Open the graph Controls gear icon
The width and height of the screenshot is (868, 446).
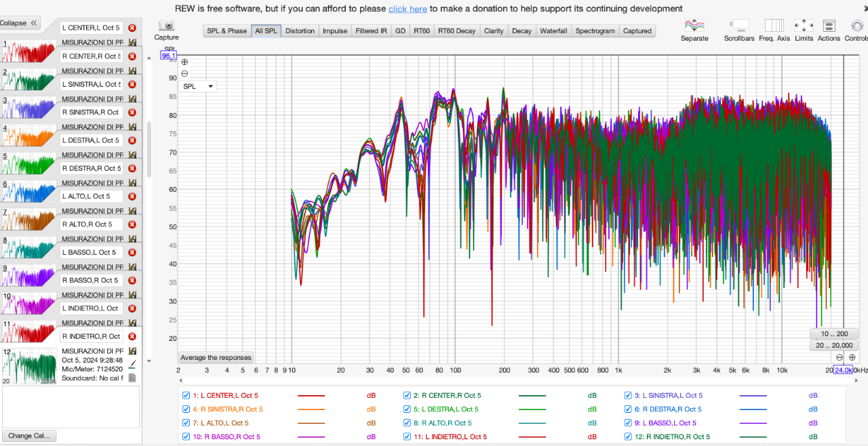tap(857, 26)
